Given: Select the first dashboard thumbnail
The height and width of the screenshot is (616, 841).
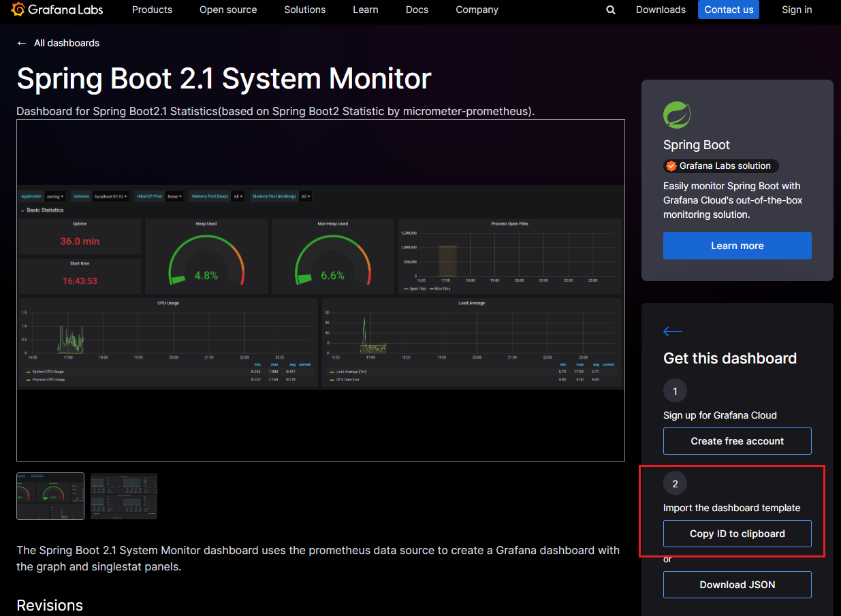Looking at the screenshot, I should [x=50, y=496].
